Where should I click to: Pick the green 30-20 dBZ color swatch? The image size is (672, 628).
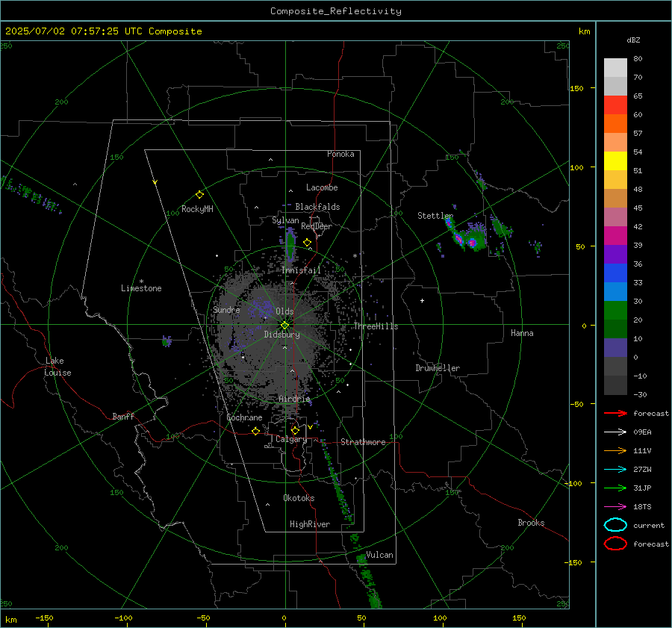point(615,311)
